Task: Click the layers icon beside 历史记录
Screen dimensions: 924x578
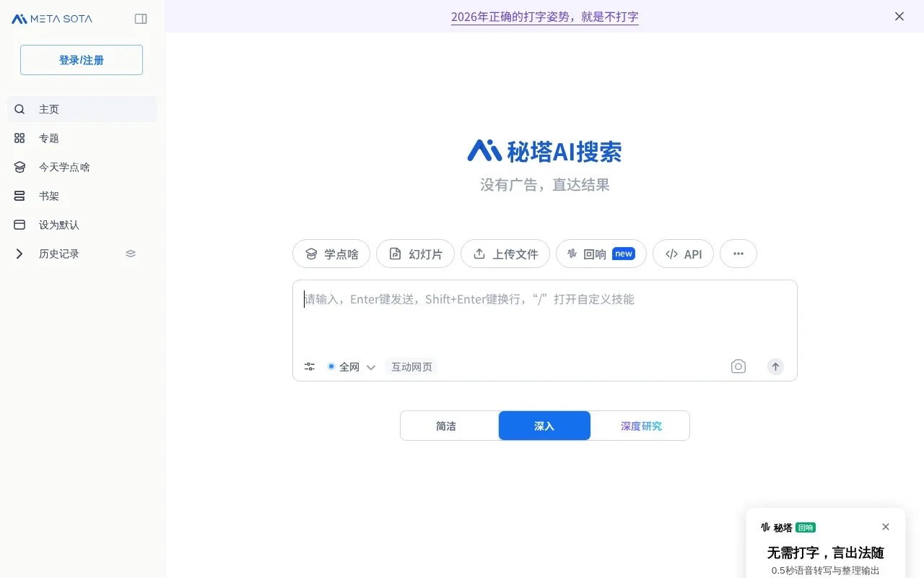Action: click(x=131, y=254)
